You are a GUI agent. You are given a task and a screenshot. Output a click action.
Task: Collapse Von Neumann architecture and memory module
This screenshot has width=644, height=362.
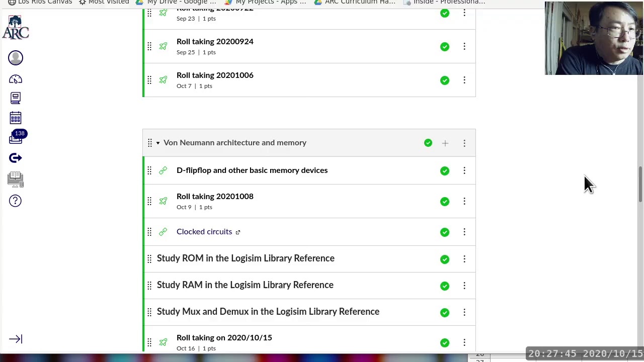pyautogui.click(x=158, y=143)
